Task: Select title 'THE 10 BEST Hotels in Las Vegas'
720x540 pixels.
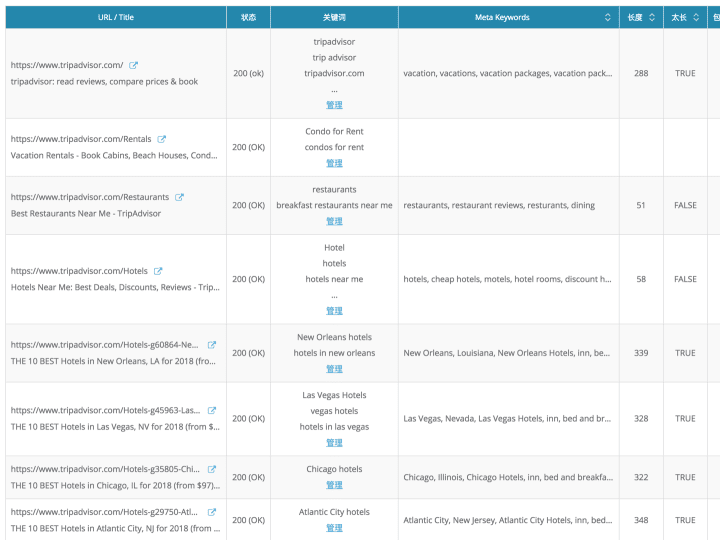Action: click(115, 427)
